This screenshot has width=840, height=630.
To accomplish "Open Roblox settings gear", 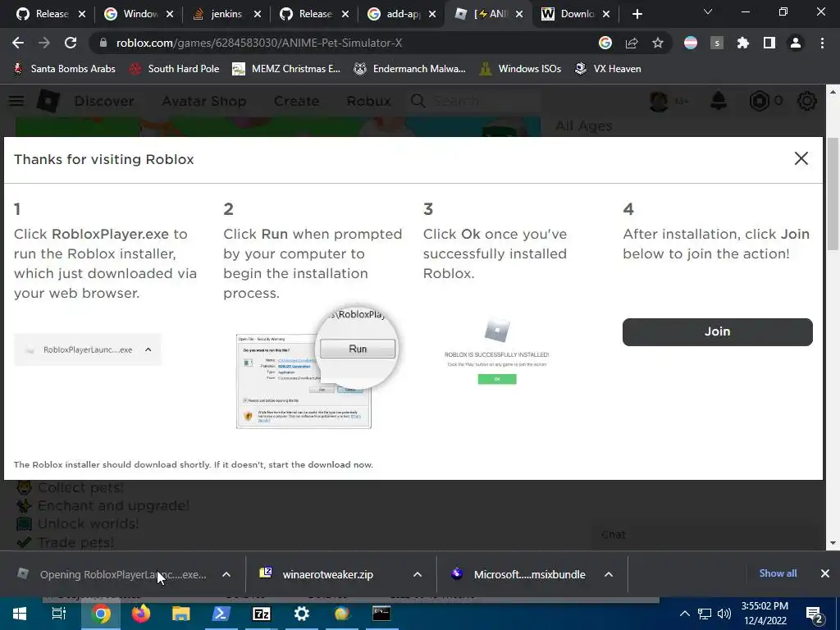I will tap(807, 101).
